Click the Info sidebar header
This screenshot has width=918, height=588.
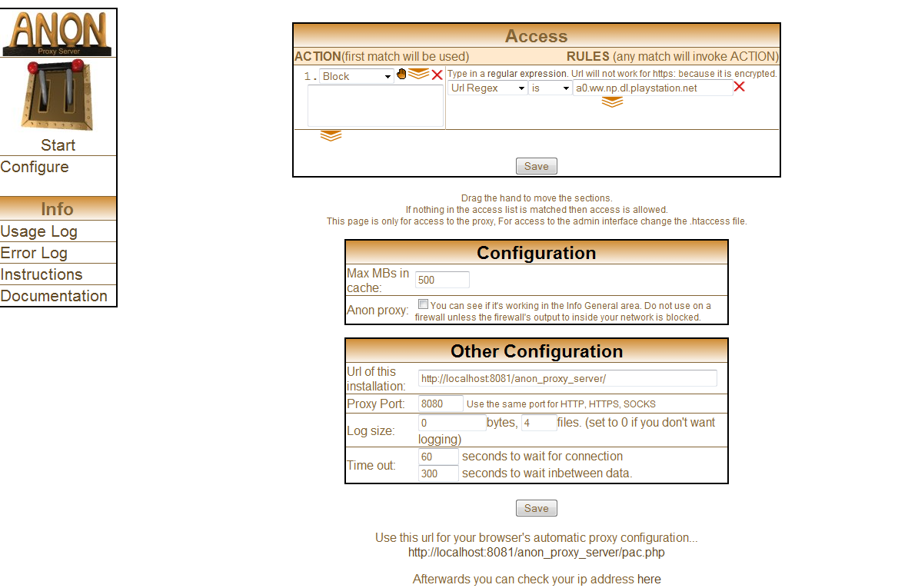pyautogui.click(x=58, y=209)
